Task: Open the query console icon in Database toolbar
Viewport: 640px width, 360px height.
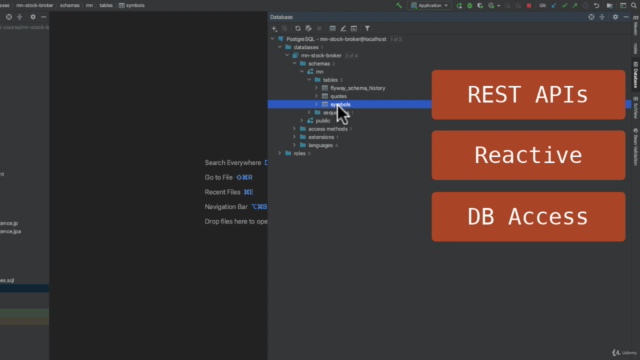Action: coord(354,29)
